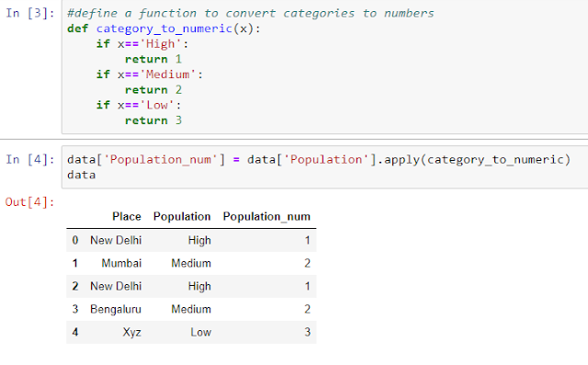
Task: Click Medium in the Mumbai row
Action: pyautogui.click(x=191, y=263)
